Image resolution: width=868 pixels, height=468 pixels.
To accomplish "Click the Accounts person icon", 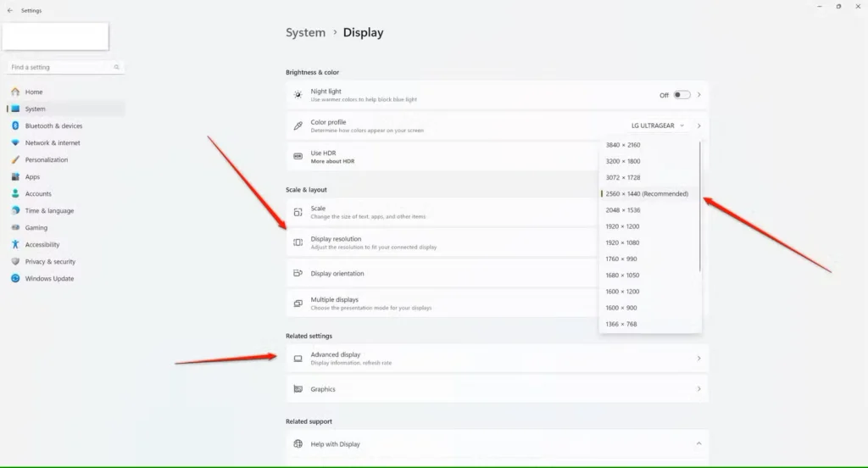I will (15, 194).
